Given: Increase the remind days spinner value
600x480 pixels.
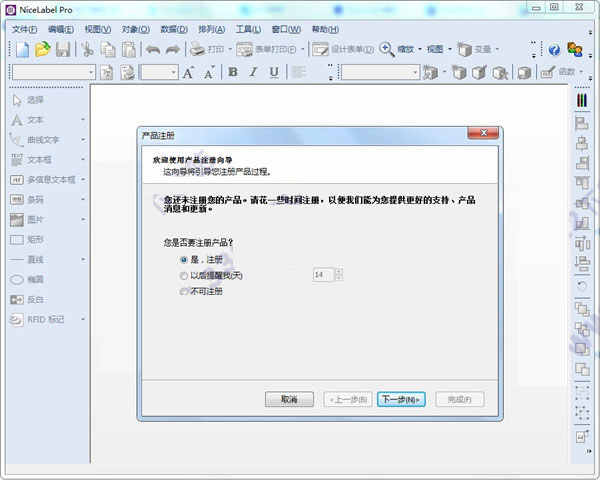Looking at the screenshot, I should [x=339, y=272].
